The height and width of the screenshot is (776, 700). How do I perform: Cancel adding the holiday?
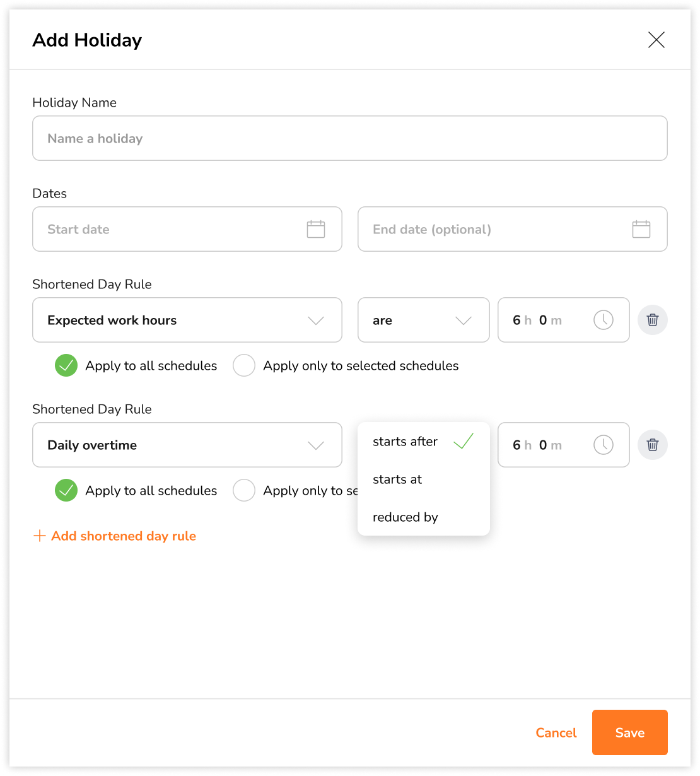click(x=556, y=732)
